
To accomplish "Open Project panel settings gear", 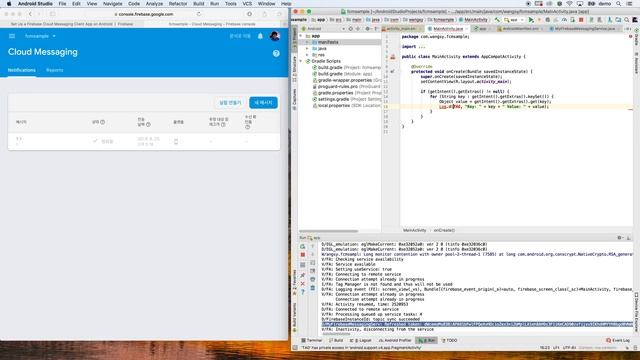I will click(x=367, y=29).
